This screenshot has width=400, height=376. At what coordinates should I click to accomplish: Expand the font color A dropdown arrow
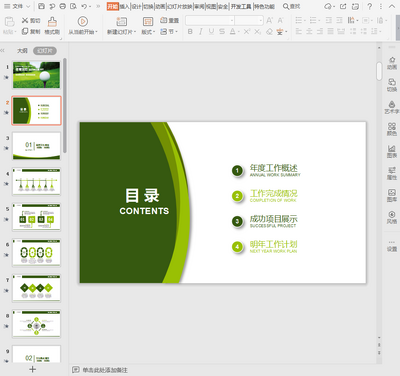pyautogui.click(x=239, y=32)
